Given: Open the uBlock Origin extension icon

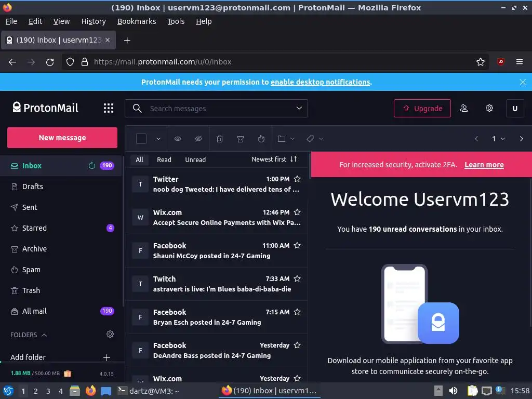Looking at the screenshot, I should pyautogui.click(x=500, y=62).
